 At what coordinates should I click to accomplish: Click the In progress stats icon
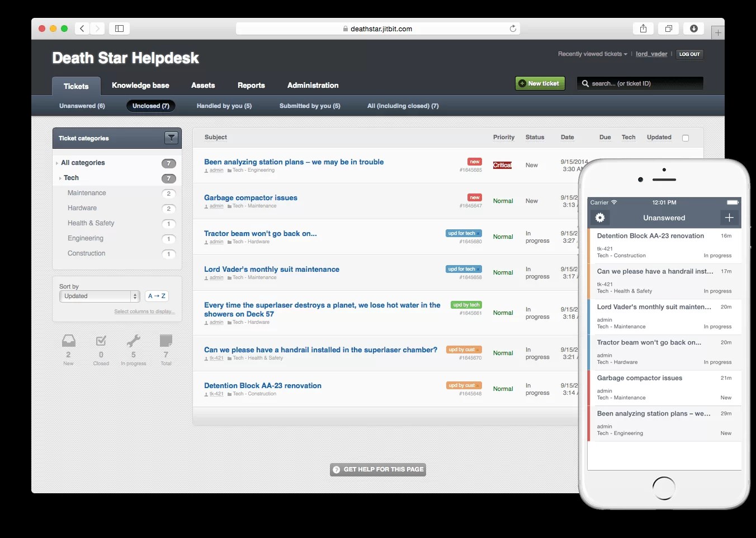click(133, 339)
